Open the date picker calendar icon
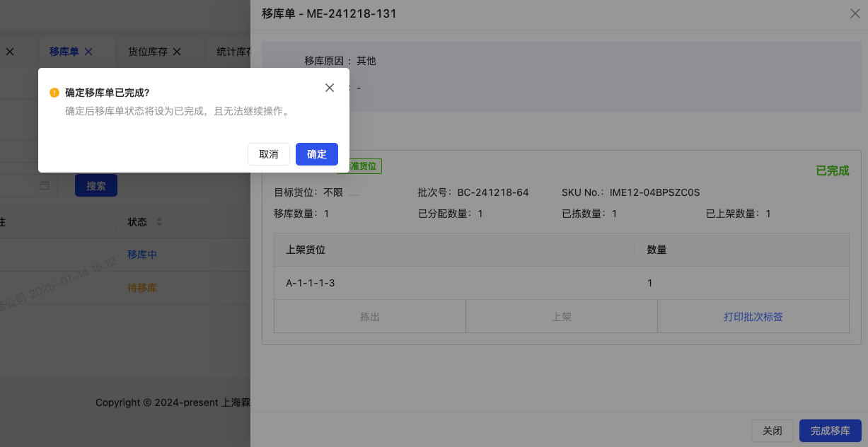This screenshot has height=447, width=868. (x=44, y=185)
